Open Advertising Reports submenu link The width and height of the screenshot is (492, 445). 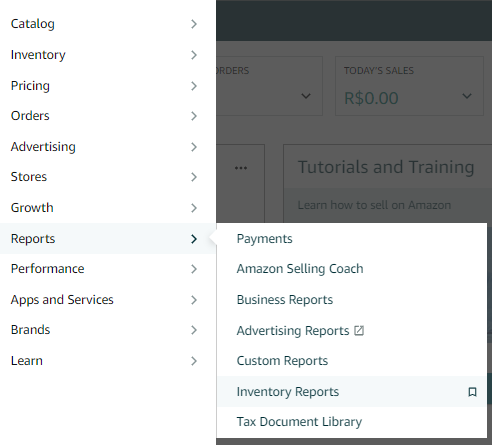tap(293, 331)
